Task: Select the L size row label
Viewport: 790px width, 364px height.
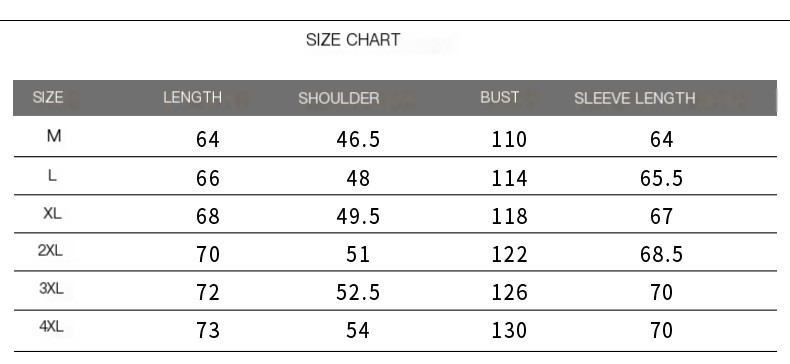Action: point(52,175)
